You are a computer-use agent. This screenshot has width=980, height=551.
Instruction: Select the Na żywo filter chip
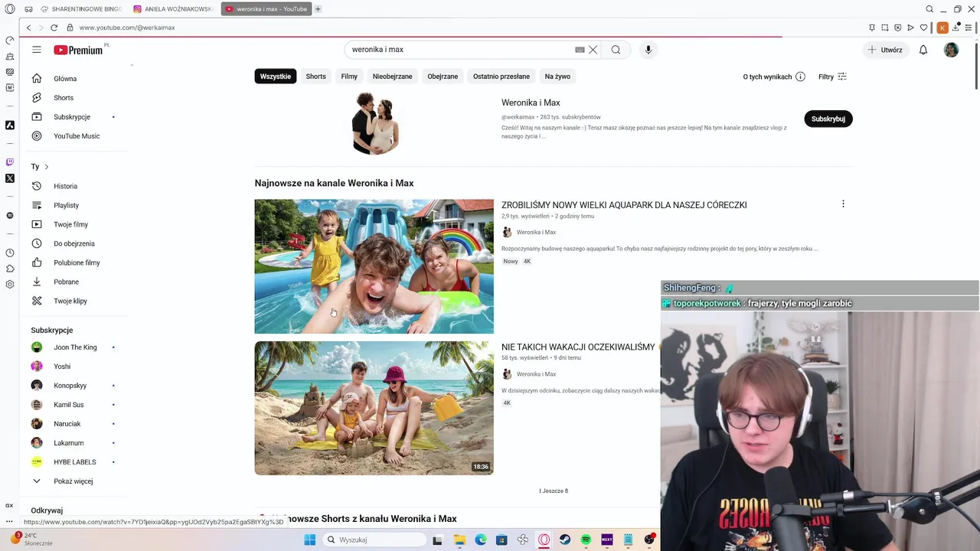coord(557,77)
